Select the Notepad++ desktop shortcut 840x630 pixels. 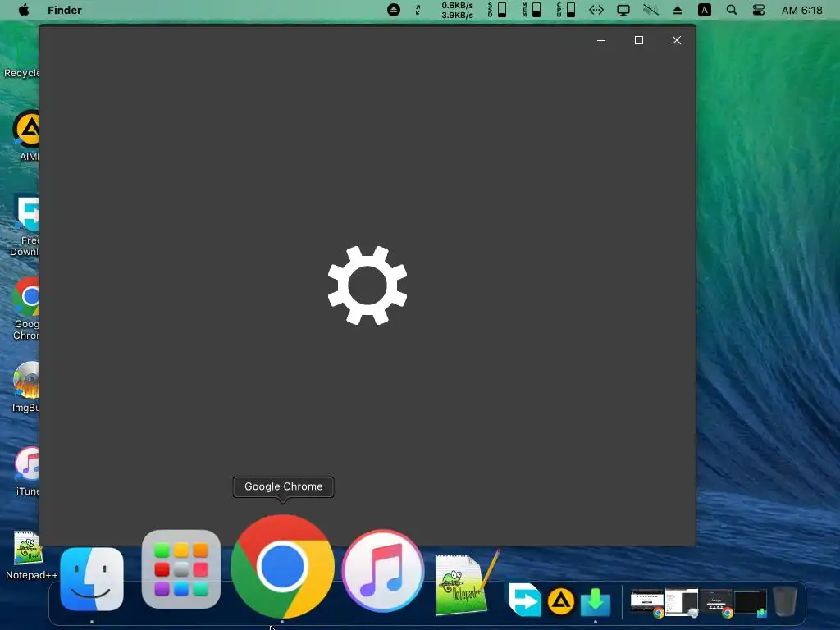point(30,555)
